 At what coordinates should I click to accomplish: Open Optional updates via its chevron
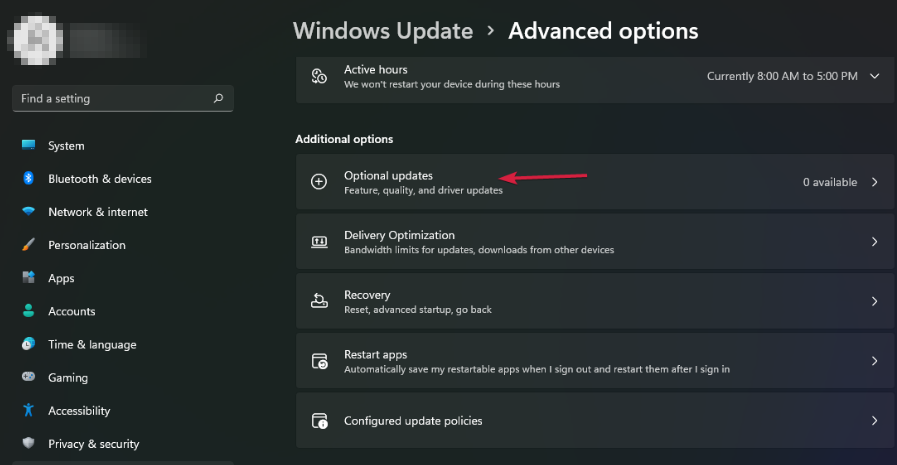[x=875, y=182]
